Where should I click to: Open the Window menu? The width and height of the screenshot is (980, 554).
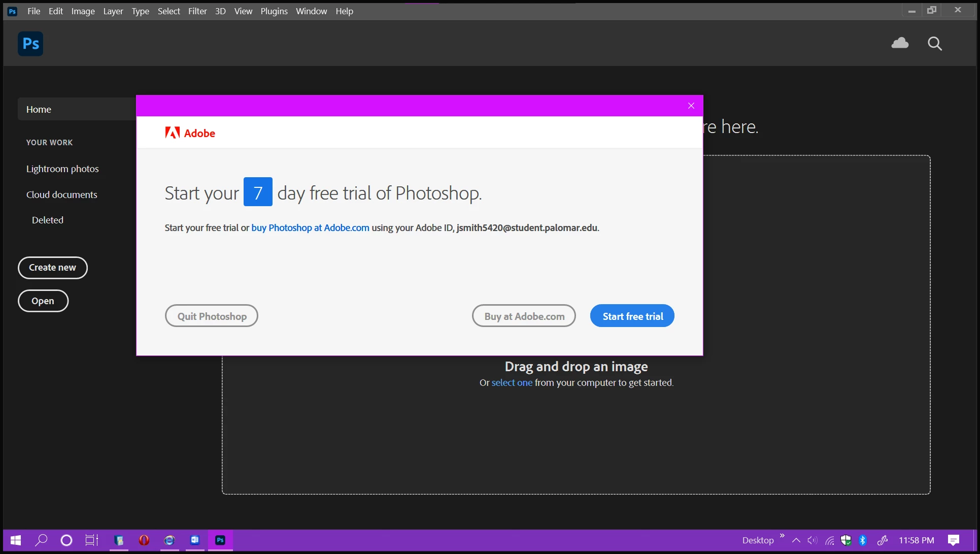[x=311, y=11]
